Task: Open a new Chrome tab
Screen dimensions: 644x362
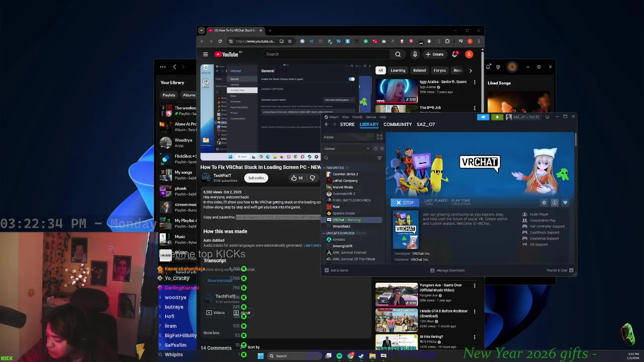Action: coord(270,31)
